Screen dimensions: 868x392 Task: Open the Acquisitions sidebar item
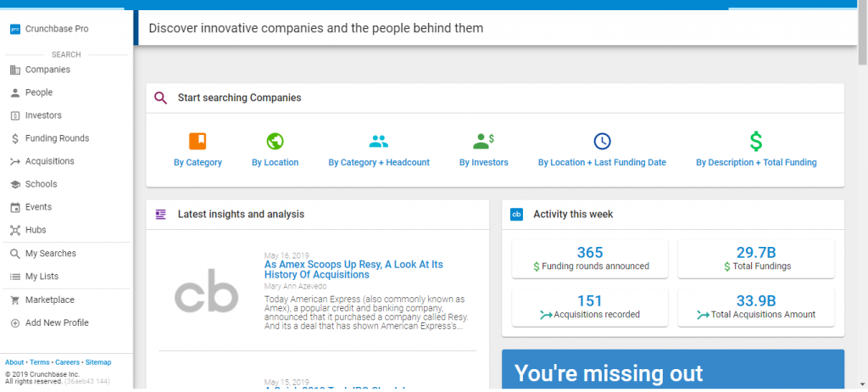(x=49, y=161)
